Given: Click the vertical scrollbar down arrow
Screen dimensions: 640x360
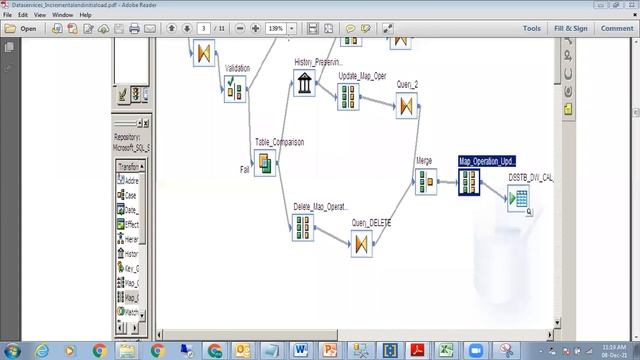Looking at the screenshot, I should (558, 322).
